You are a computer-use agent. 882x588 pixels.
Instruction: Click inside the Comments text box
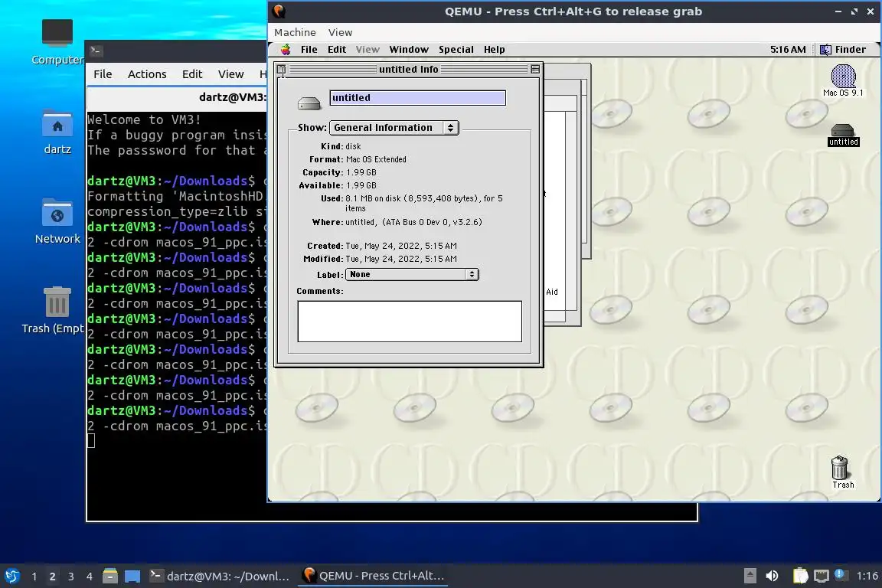pos(410,322)
